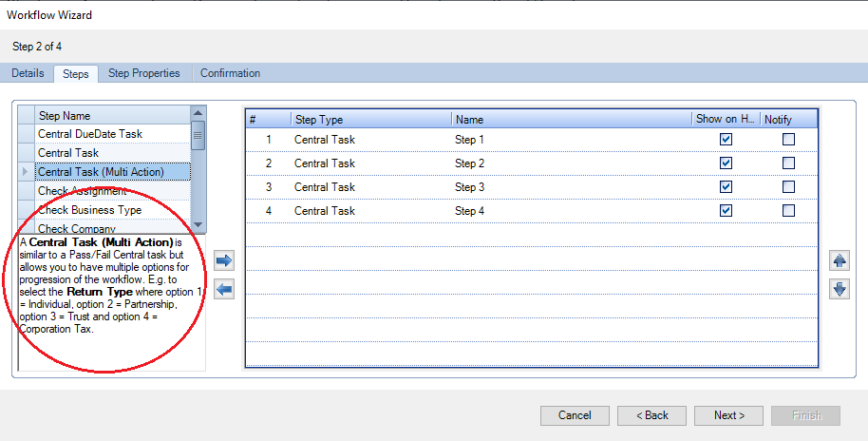Select the Step 1 name cell

click(x=572, y=140)
